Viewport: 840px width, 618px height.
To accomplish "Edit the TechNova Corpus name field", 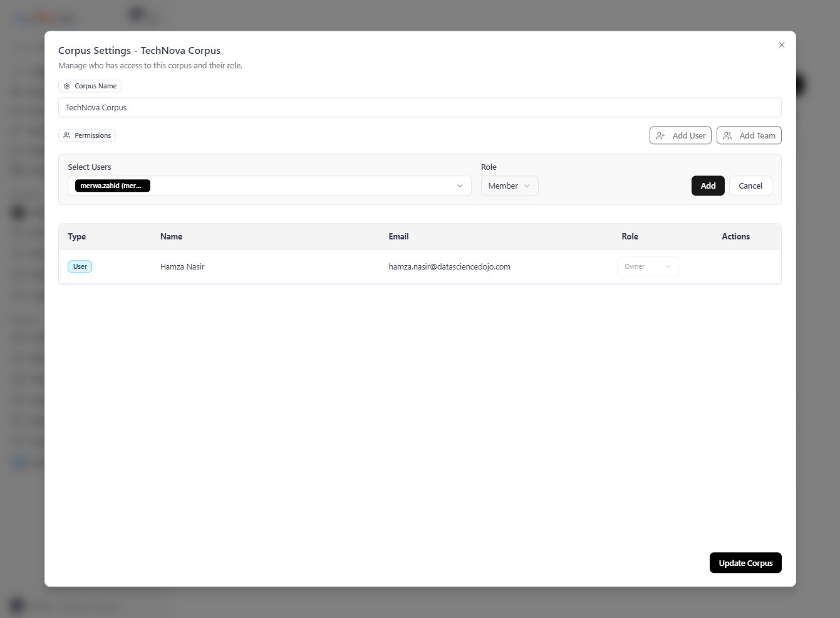I will 420,107.
